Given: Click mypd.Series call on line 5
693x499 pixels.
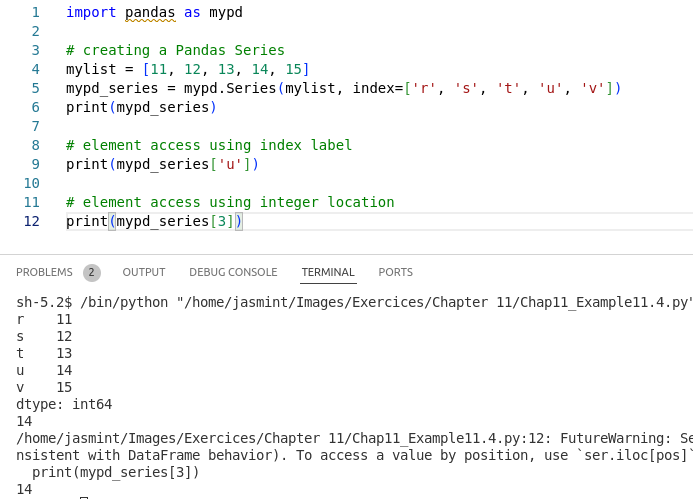Looking at the screenshot, I should pyautogui.click(x=230, y=88).
